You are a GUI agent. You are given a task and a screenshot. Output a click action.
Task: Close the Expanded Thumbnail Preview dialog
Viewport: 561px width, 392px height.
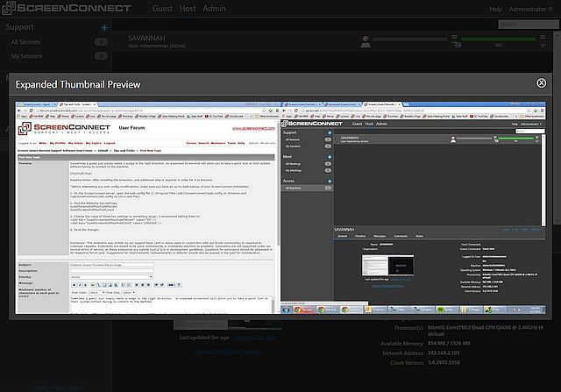point(542,83)
